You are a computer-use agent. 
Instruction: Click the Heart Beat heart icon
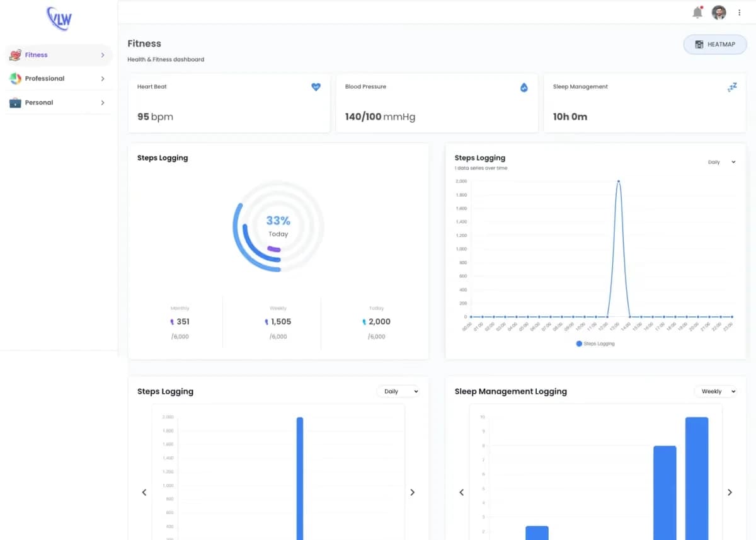(316, 87)
